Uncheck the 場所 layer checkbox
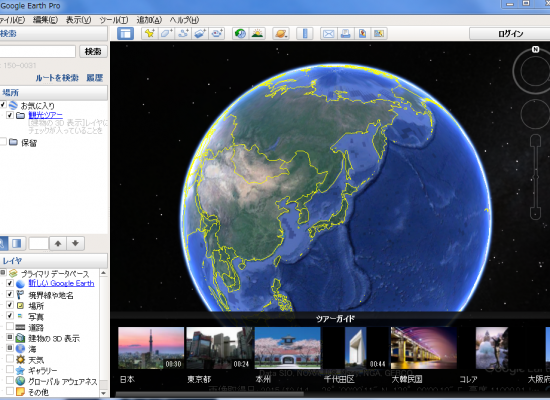The width and height of the screenshot is (550, 400). point(10,305)
